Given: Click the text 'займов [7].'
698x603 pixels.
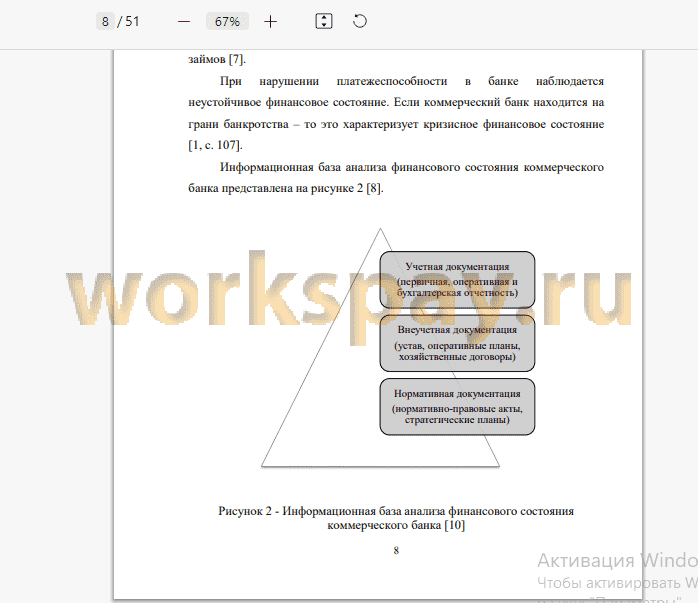Looking at the screenshot, I should tap(217, 59).
